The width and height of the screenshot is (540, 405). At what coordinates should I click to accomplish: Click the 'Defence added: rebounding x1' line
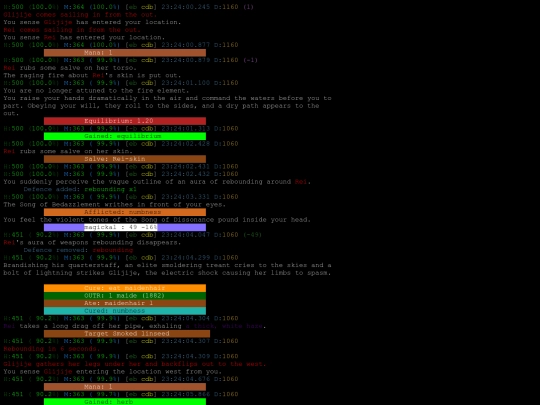click(80, 189)
